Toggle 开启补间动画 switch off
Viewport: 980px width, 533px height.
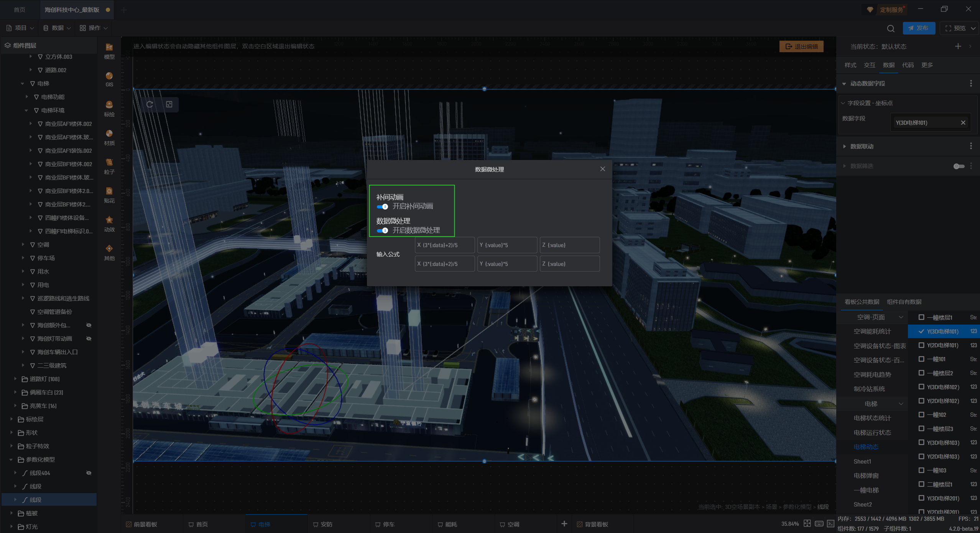click(x=382, y=206)
